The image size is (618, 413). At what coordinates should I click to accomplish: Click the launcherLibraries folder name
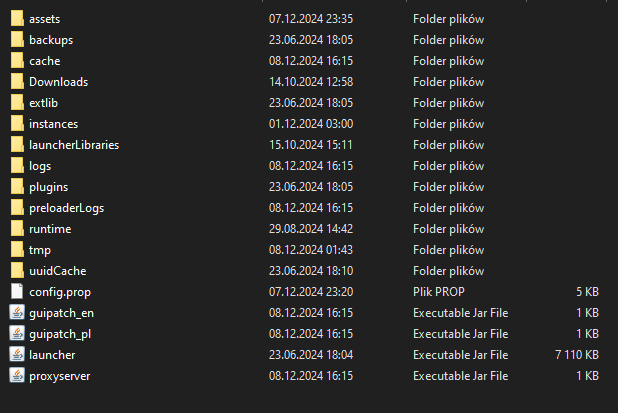coord(74,144)
